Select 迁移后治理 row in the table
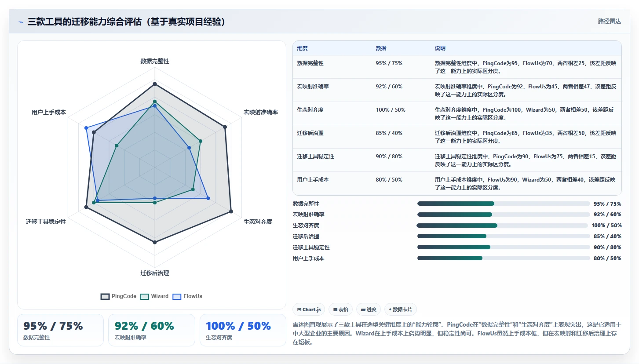 pos(457,137)
